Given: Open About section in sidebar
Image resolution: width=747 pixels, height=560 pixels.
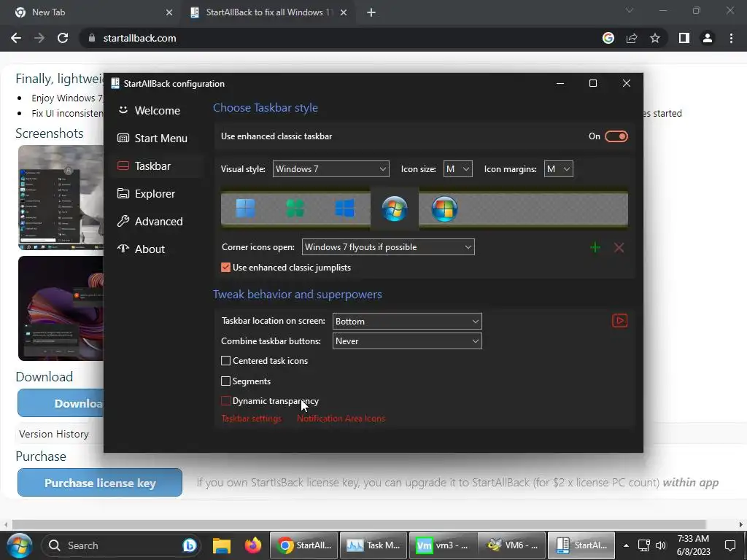Looking at the screenshot, I should [157, 249].
